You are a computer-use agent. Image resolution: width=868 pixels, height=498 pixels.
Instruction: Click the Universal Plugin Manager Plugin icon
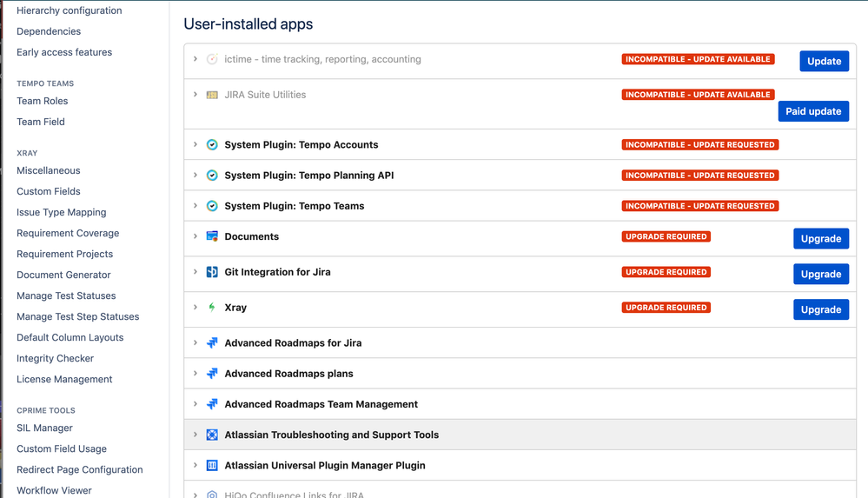click(212, 465)
